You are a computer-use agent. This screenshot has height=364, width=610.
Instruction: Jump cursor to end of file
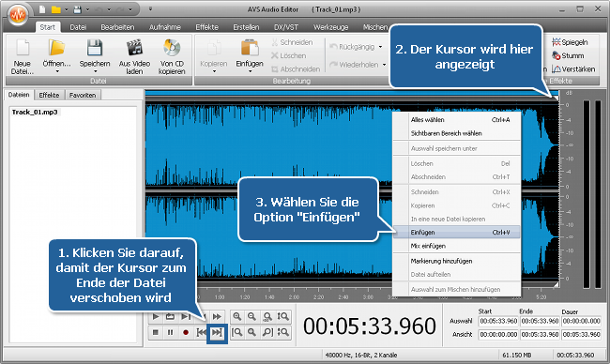tap(217, 333)
